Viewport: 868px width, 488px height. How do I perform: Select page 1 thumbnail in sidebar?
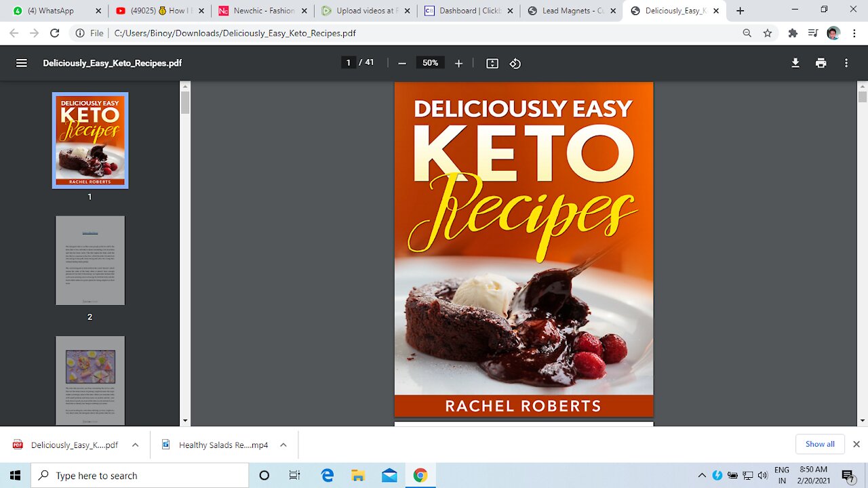tap(90, 140)
